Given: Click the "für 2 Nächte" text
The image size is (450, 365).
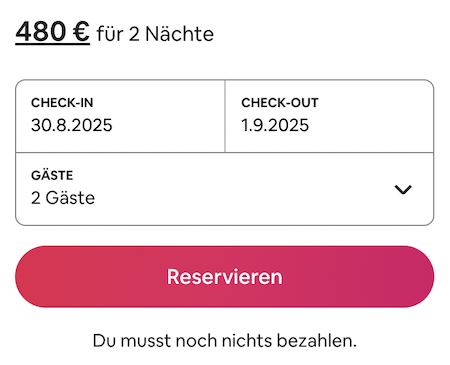Looking at the screenshot, I should (x=155, y=34).
